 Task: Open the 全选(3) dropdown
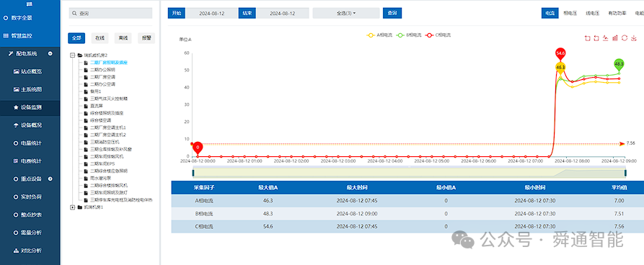click(x=346, y=13)
